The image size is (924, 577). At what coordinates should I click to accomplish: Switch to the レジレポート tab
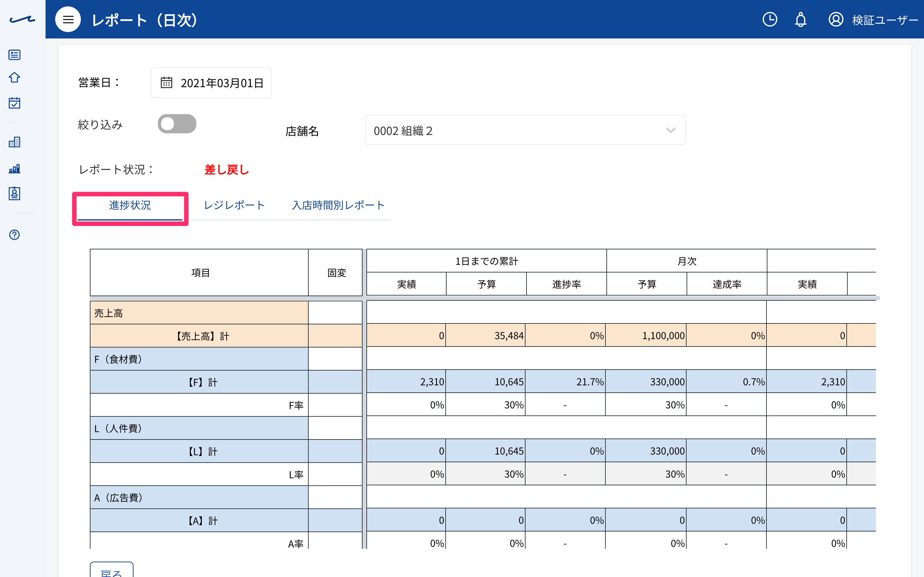(234, 205)
